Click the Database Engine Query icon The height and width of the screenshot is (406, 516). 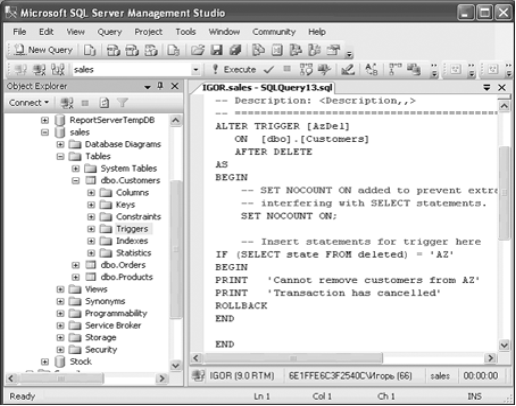pos(90,50)
